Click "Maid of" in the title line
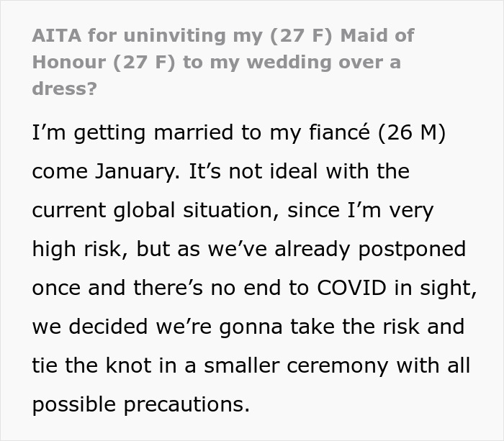504x441 pixels. pos(377,35)
